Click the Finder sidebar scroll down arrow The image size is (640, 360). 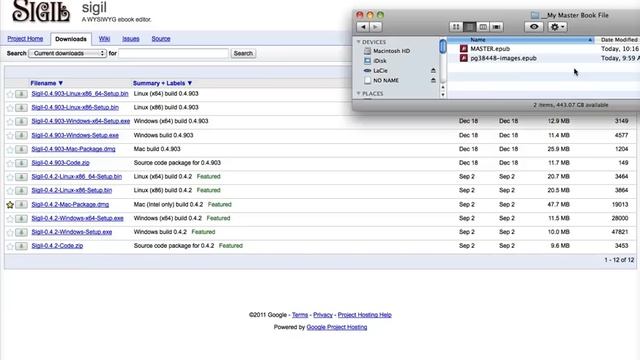point(443,95)
